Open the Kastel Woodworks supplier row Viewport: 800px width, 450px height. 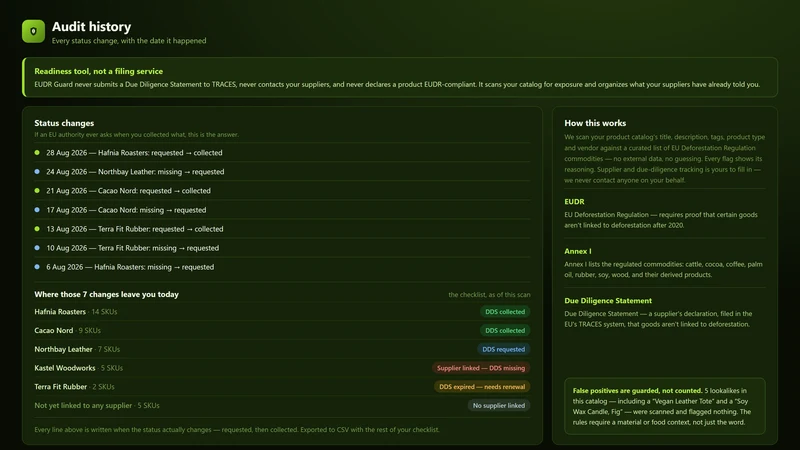(282, 368)
